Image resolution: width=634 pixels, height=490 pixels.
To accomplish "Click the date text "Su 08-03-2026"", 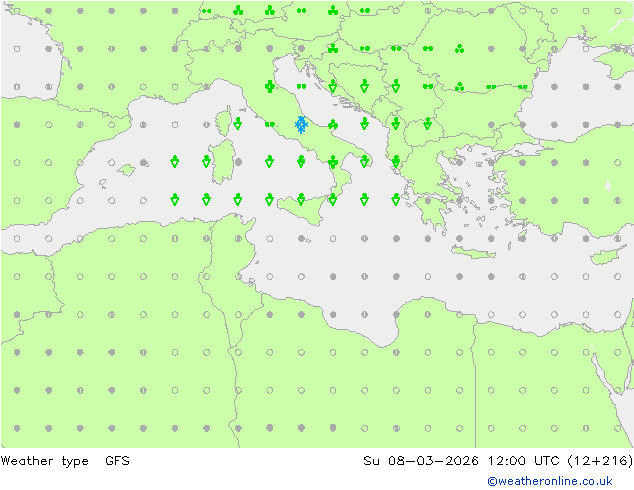I will (x=421, y=460).
